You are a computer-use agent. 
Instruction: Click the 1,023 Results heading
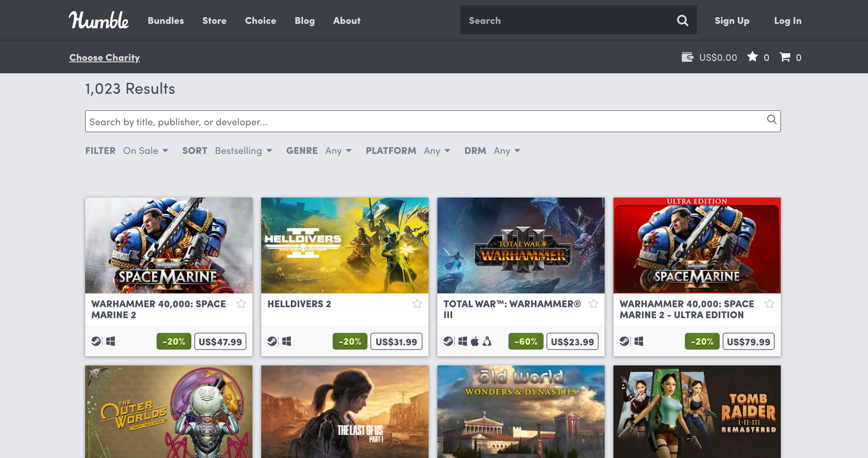pyautogui.click(x=130, y=89)
